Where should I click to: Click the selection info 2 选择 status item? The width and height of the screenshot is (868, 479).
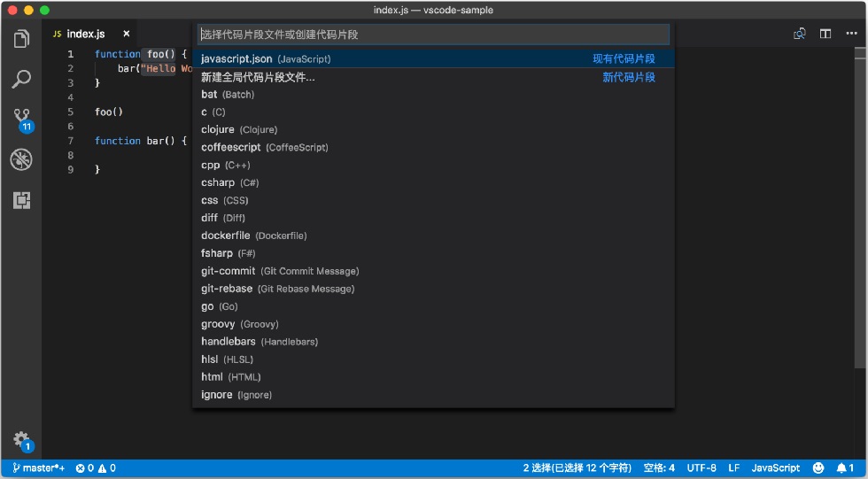click(577, 468)
